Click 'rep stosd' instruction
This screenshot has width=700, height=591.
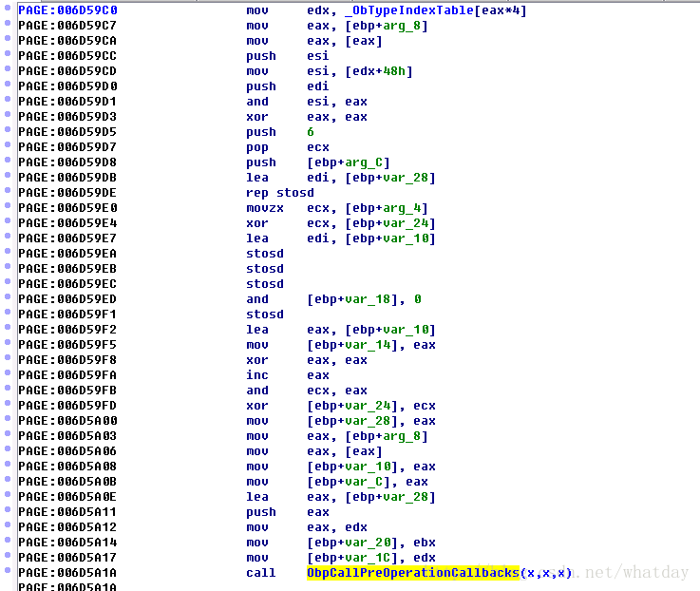click(x=280, y=193)
